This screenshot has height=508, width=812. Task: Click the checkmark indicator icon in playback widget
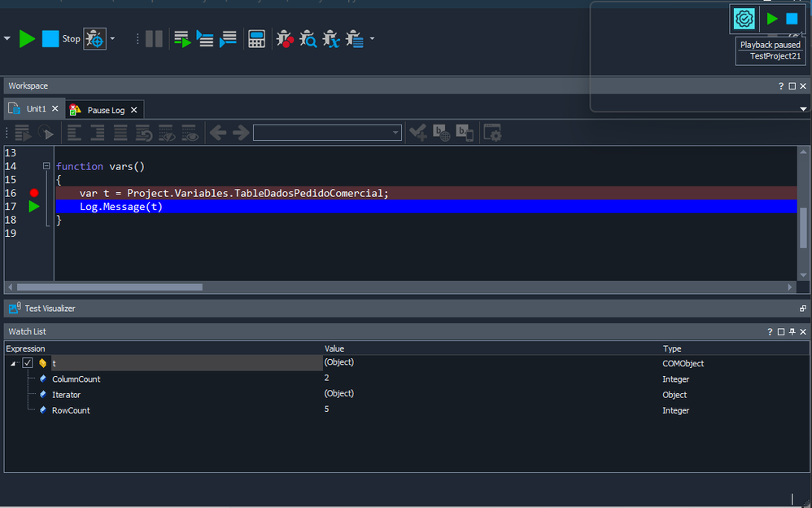tap(744, 19)
